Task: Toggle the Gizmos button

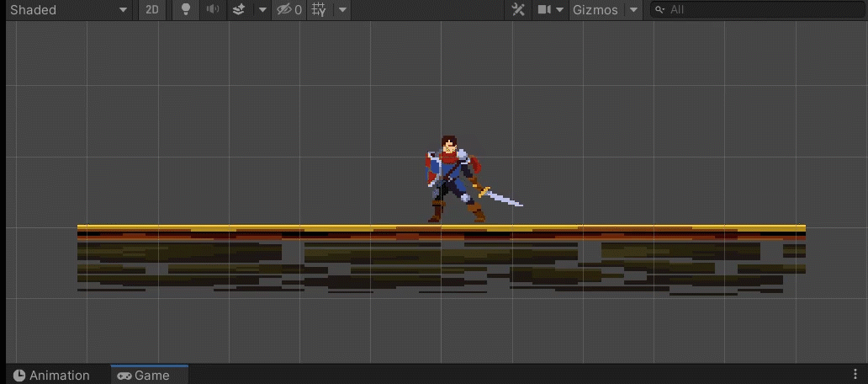Action: coord(595,10)
